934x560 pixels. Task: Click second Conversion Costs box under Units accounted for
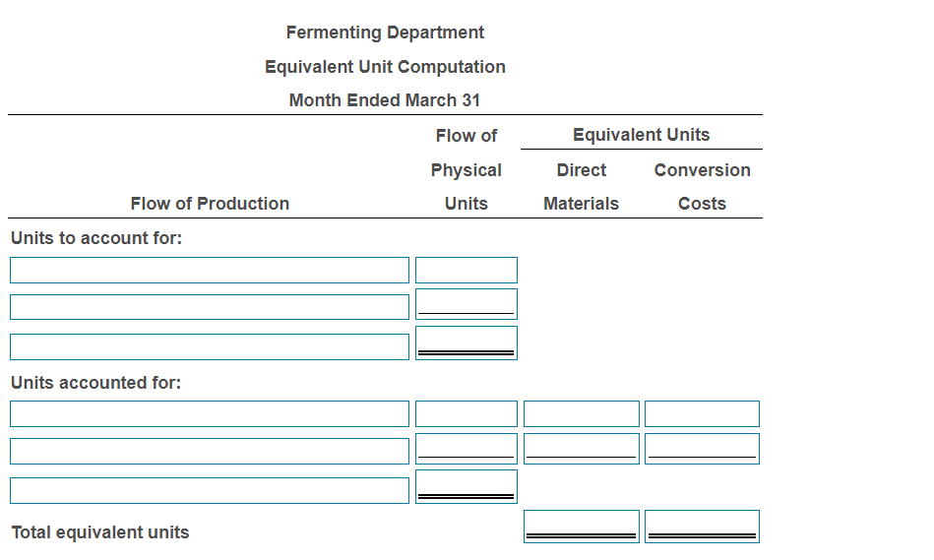[x=703, y=449]
